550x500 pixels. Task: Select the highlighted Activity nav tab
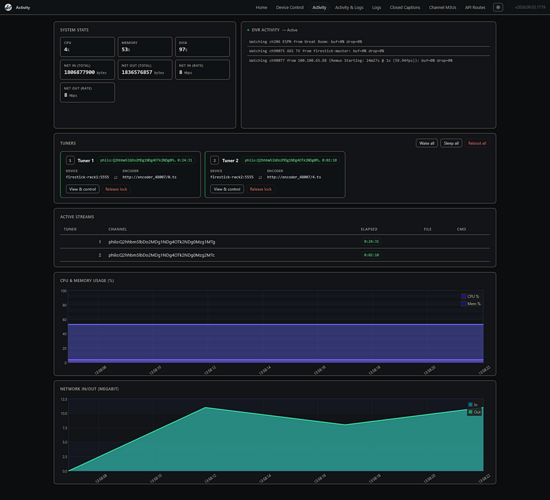[319, 7]
